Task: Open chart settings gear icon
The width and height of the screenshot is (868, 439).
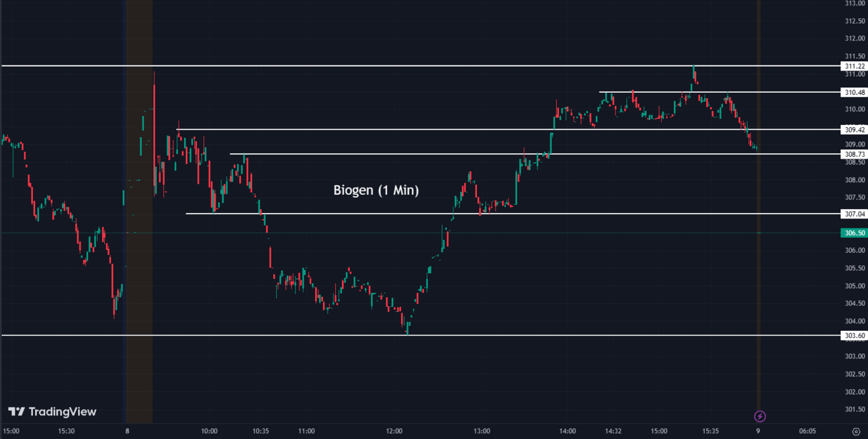Action: [856, 431]
